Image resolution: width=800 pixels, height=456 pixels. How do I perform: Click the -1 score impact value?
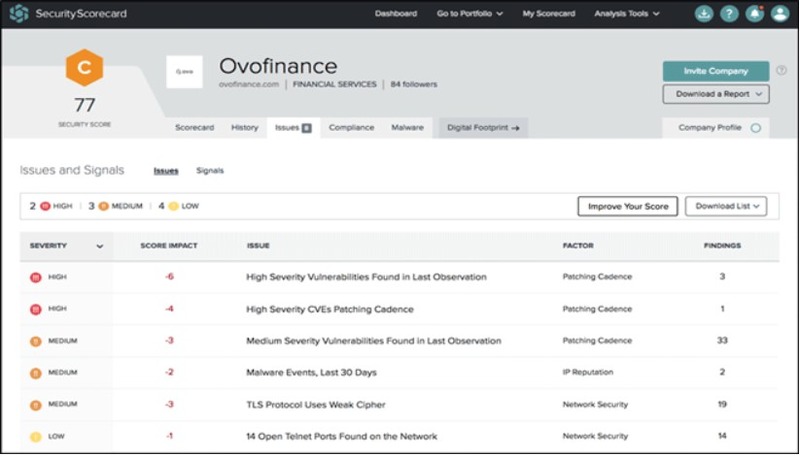169,436
